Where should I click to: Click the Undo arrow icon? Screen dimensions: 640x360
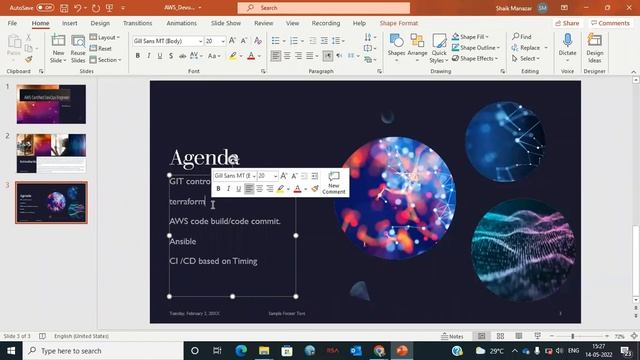pyautogui.click(x=78, y=8)
